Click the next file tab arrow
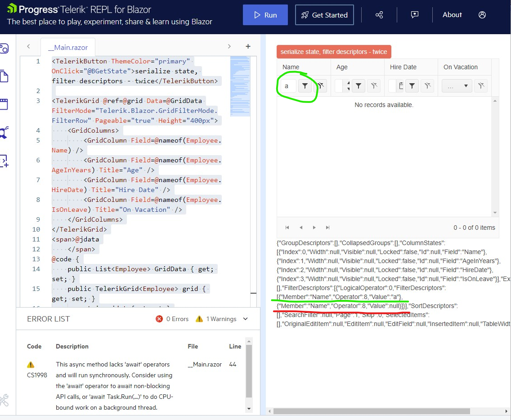 click(229, 46)
